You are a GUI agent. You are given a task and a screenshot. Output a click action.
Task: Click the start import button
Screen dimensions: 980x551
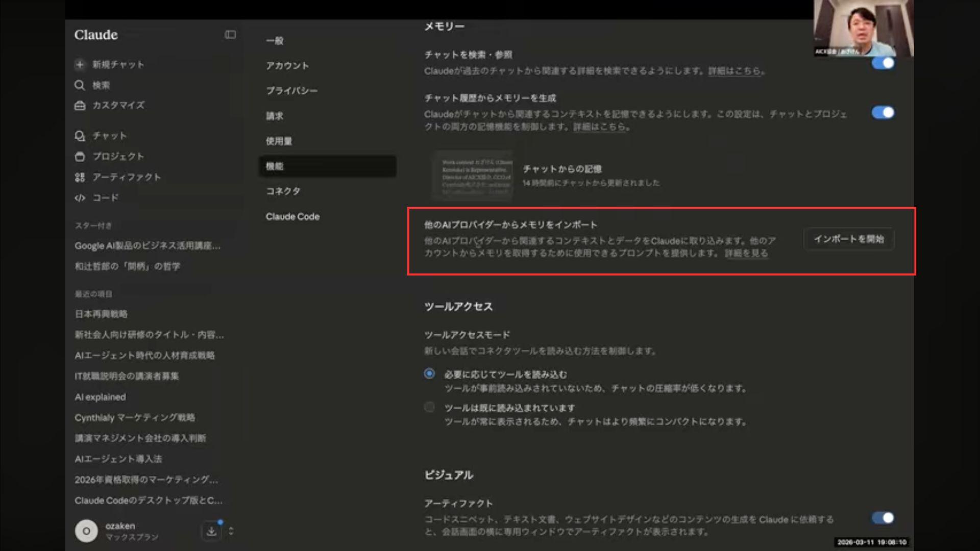[849, 239]
